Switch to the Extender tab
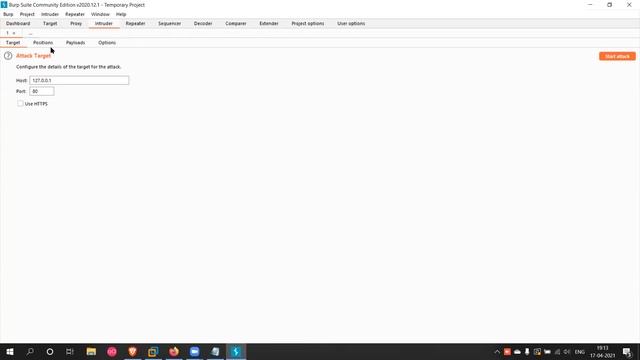Viewport: 640px width, 360px height. coord(269,24)
